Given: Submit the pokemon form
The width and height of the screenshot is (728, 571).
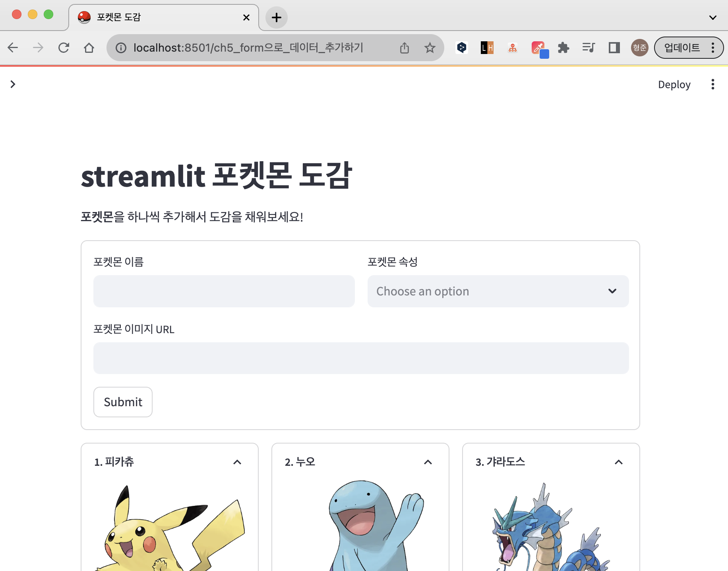Looking at the screenshot, I should [123, 402].
